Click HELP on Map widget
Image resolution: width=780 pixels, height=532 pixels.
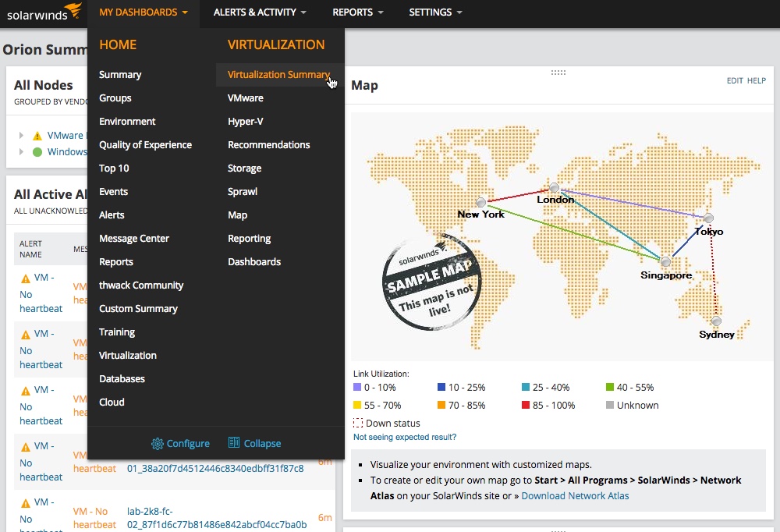point(757,80)
